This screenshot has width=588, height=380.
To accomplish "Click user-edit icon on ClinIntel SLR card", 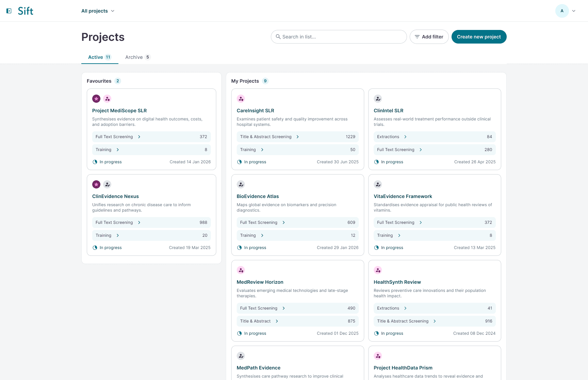I will pos(378,99).
